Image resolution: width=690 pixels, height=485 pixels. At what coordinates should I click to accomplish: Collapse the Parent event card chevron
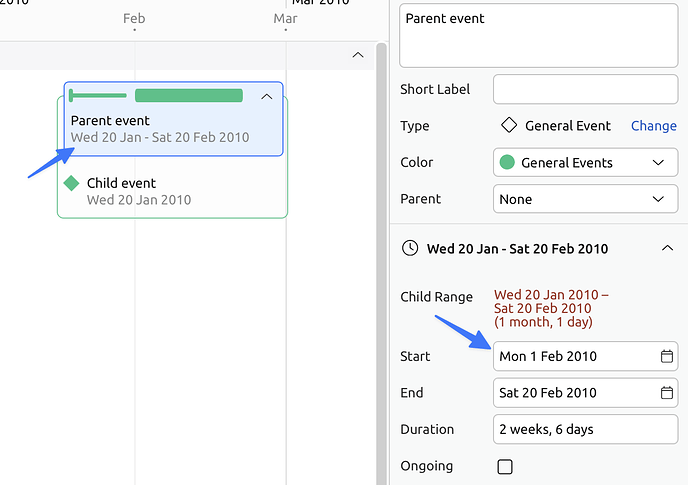coord(266,97)
